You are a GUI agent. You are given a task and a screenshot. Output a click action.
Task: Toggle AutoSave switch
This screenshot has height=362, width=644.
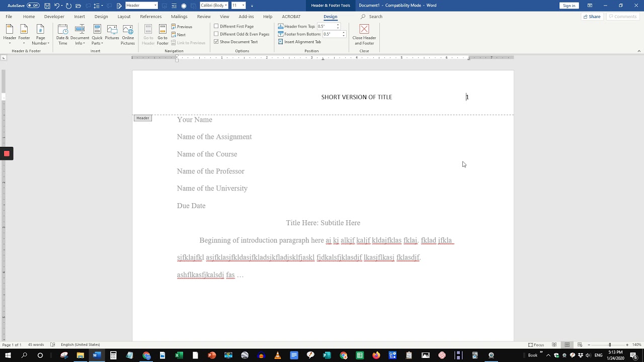click(33, 6)
